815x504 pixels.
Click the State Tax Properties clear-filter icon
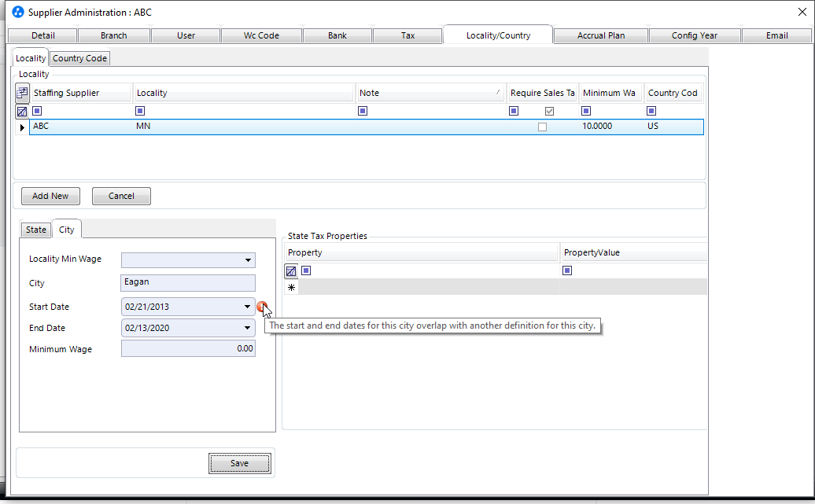(291, 271)
